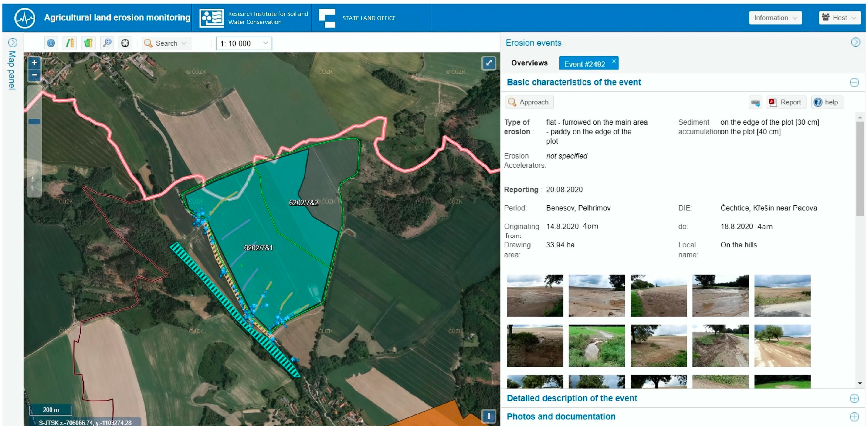Click scrollbar down arrow in event panel

(x=860, y=384)
